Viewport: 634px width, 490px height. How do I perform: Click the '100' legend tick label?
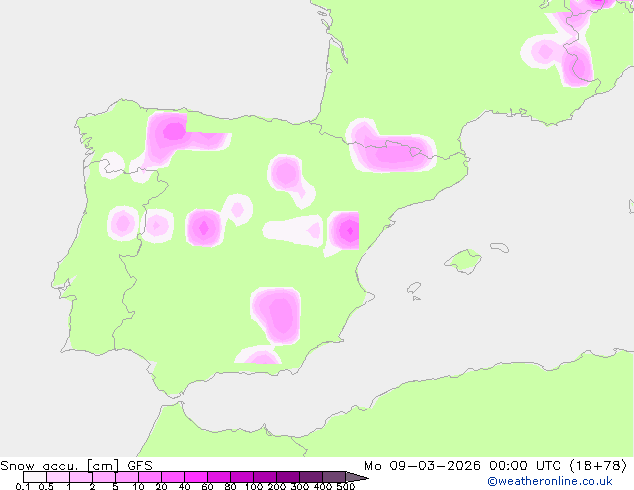pyautogui.click(x=254, y=486)
